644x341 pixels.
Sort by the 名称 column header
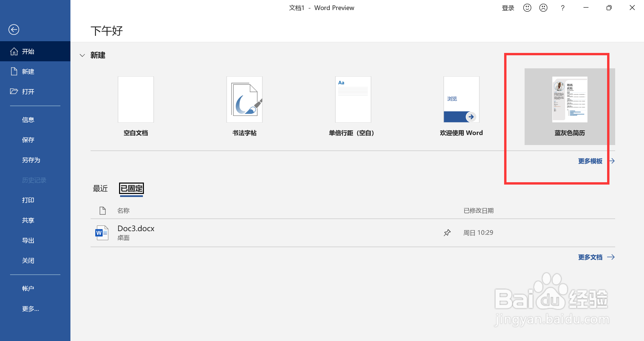point(123,211)
